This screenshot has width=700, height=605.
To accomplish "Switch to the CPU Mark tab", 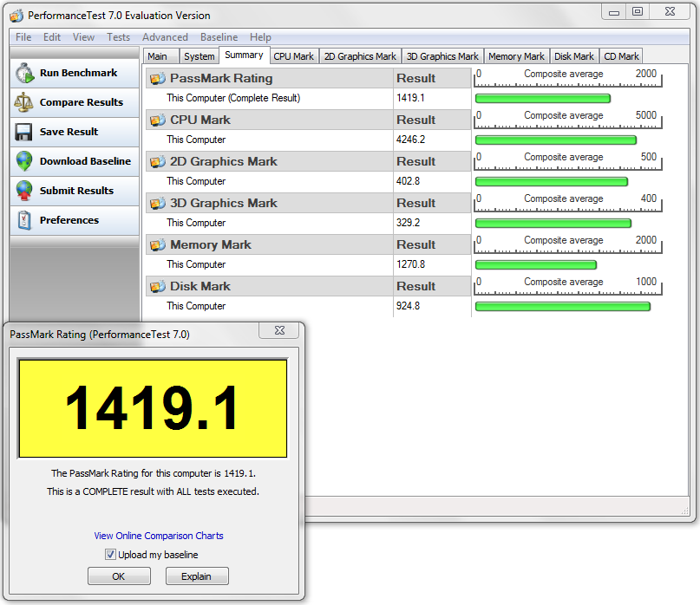I will 294,56.
